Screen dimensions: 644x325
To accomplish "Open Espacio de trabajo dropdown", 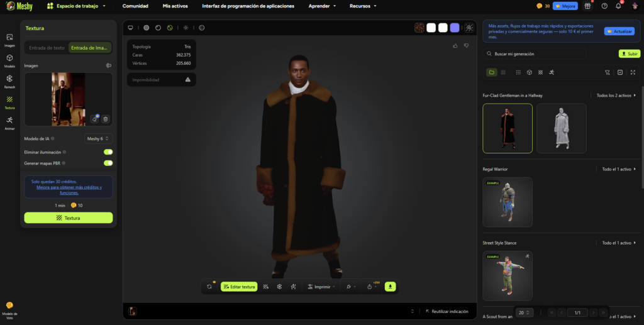I will tap(76, 6).
